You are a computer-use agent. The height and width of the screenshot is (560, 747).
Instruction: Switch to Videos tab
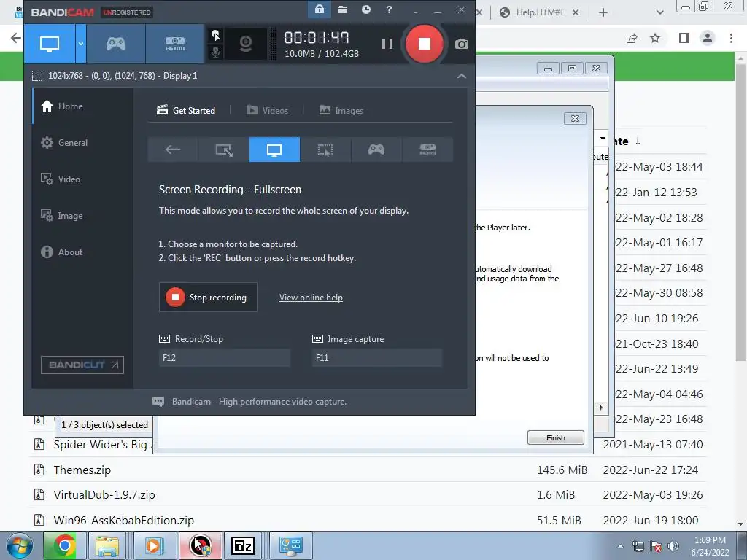(267, 111)
